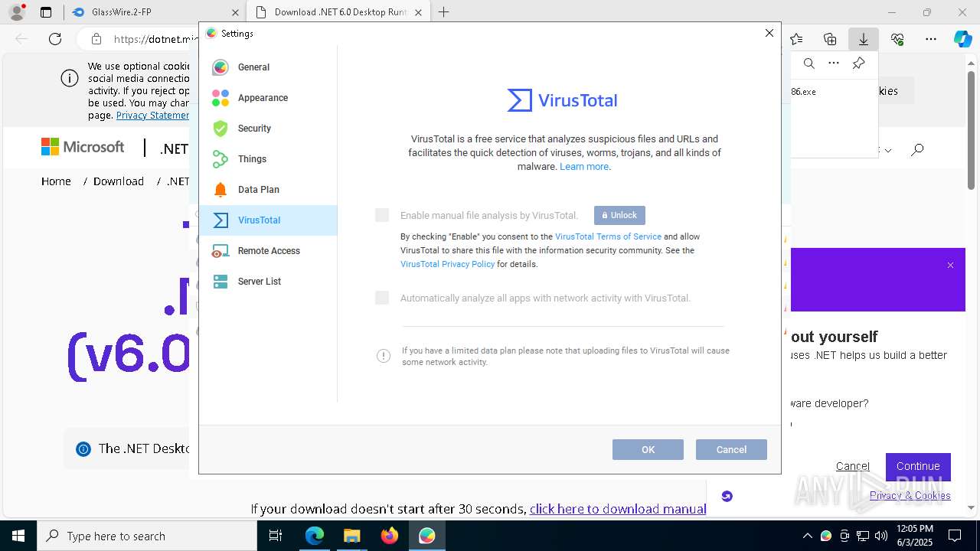Click the Unlock button
Image resolution: width=980 pixels, height=551 pixels.
click(619, 215)
